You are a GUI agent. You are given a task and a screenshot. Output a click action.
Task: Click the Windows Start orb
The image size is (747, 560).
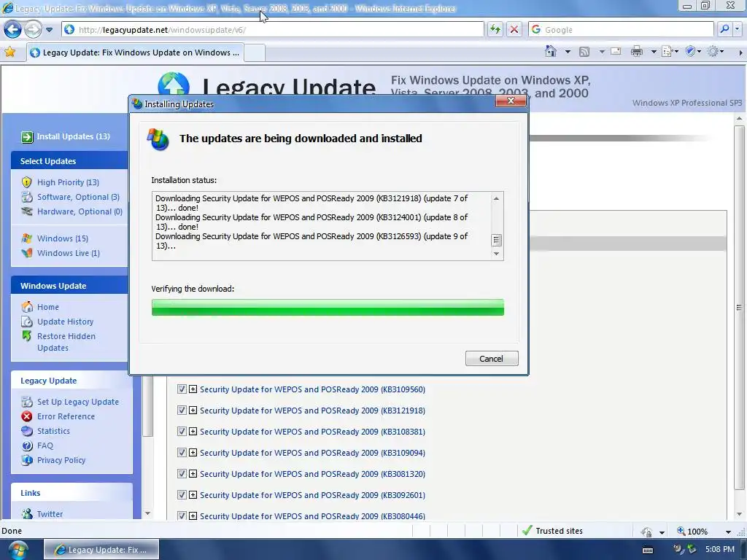click(x=18, y=551)
